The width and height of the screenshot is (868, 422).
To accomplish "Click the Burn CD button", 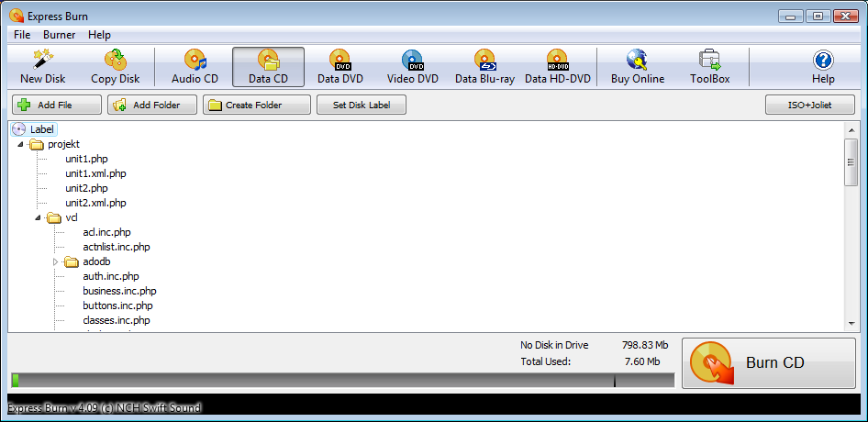I will coord(769,363).
